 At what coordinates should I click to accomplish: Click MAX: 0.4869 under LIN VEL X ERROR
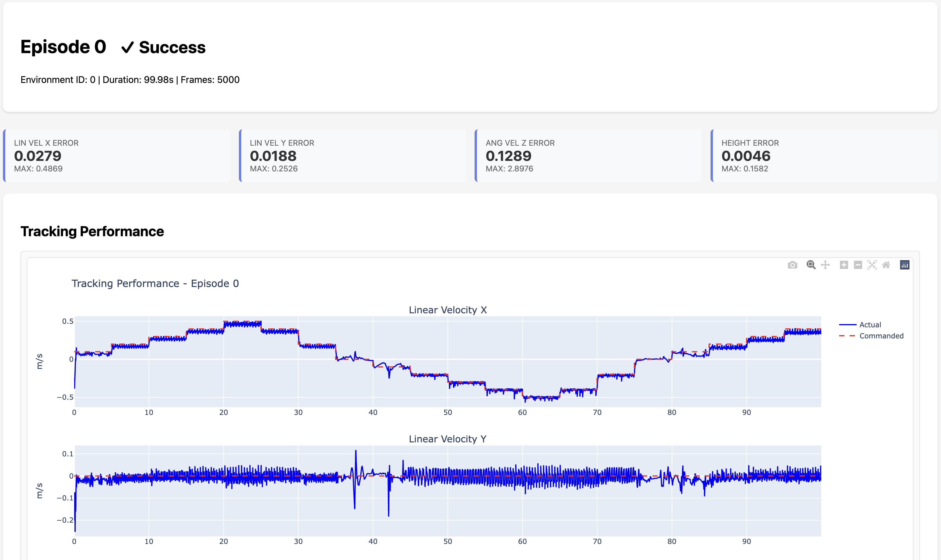(38, 169)
